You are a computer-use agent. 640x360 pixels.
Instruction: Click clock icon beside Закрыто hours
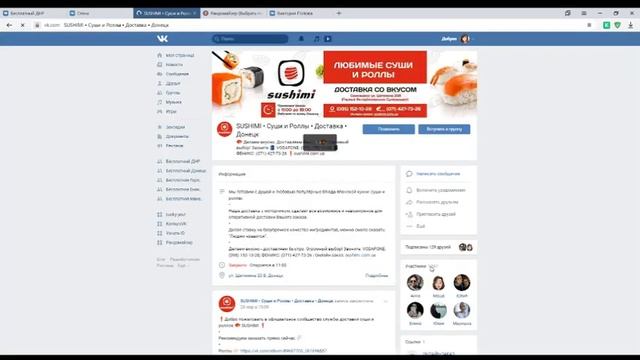pyautogui.click(x=222, y=265)
